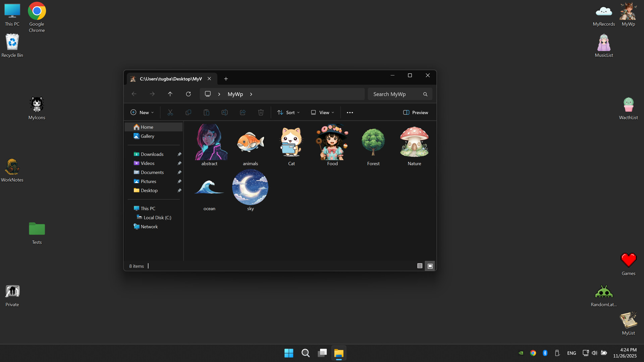The image size is (644, 362).
Task: Open the Sort dropdown
Action: (288, 112)
